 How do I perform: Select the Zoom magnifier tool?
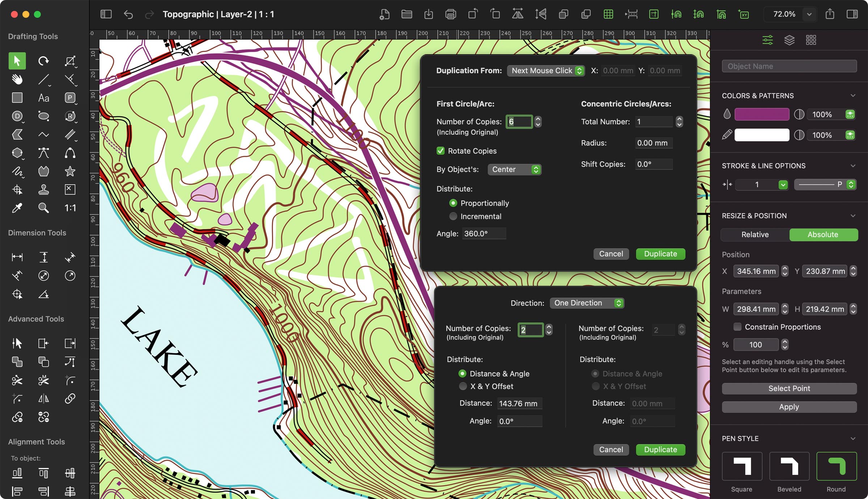[43, 208]
